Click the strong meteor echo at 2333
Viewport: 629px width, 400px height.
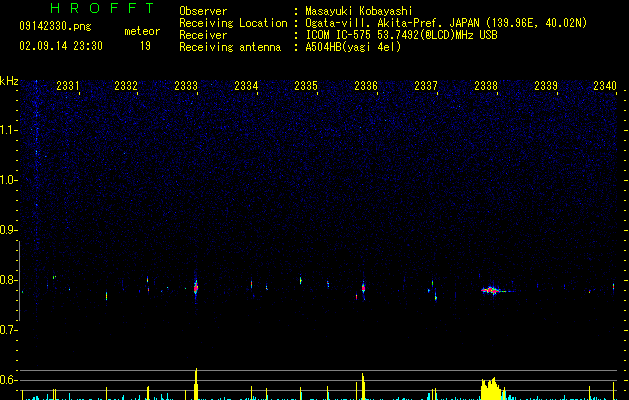[196, 288]
